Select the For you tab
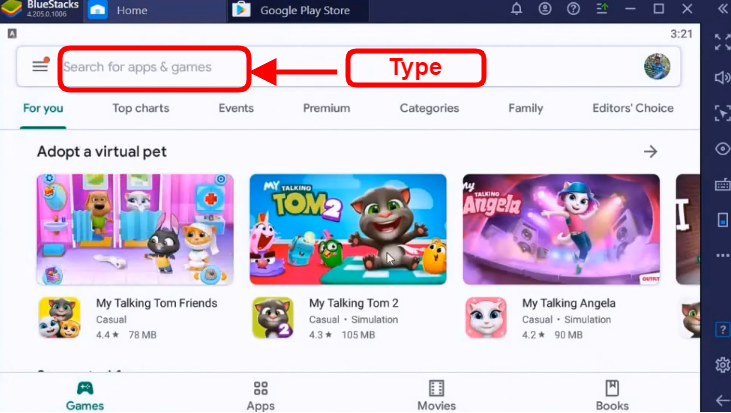 pyautogui.click(x=43, y=108)
